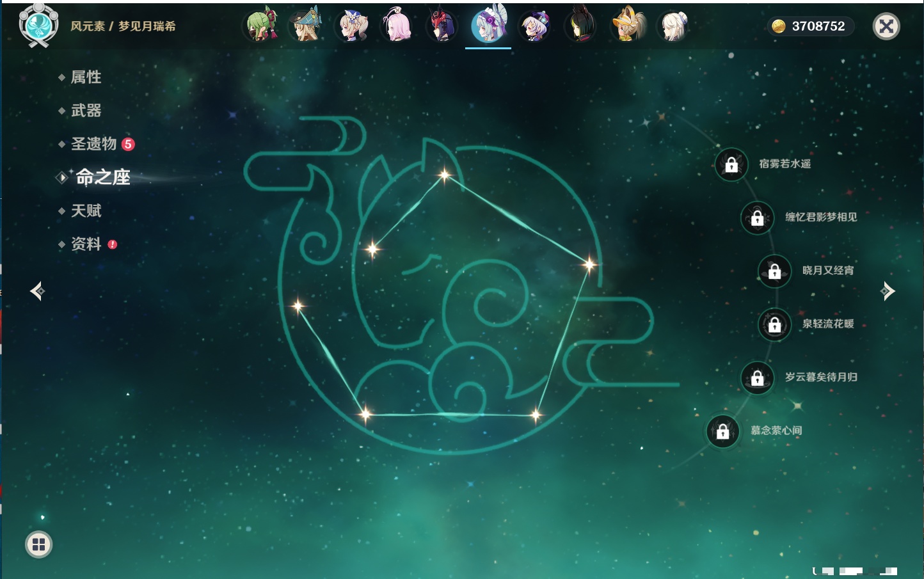This screenshot has height=579, width=924.
Task: Open the four-square grid menu button
Action: click(x=38, y=544)
